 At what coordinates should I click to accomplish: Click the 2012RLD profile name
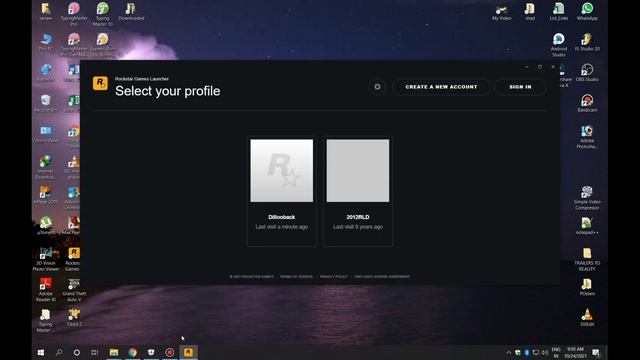click(x=358, y=217)
